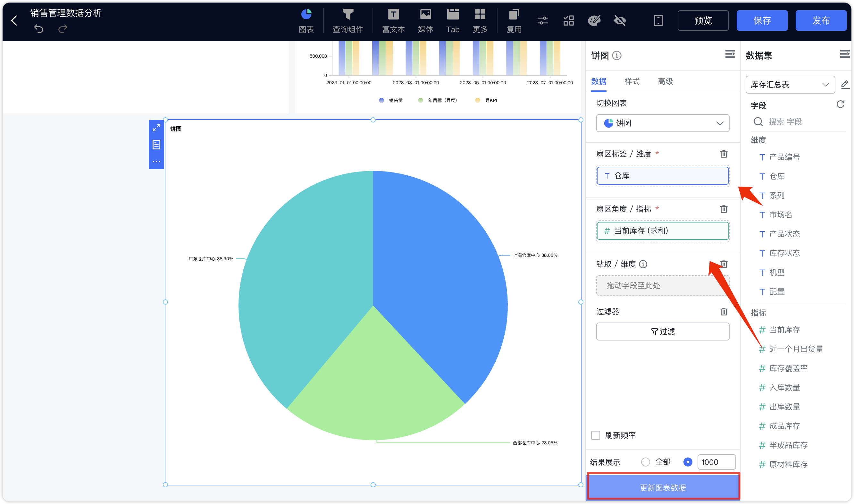Click the 过滤 filter button
The image size is (854, 504).
pos(663,332)
